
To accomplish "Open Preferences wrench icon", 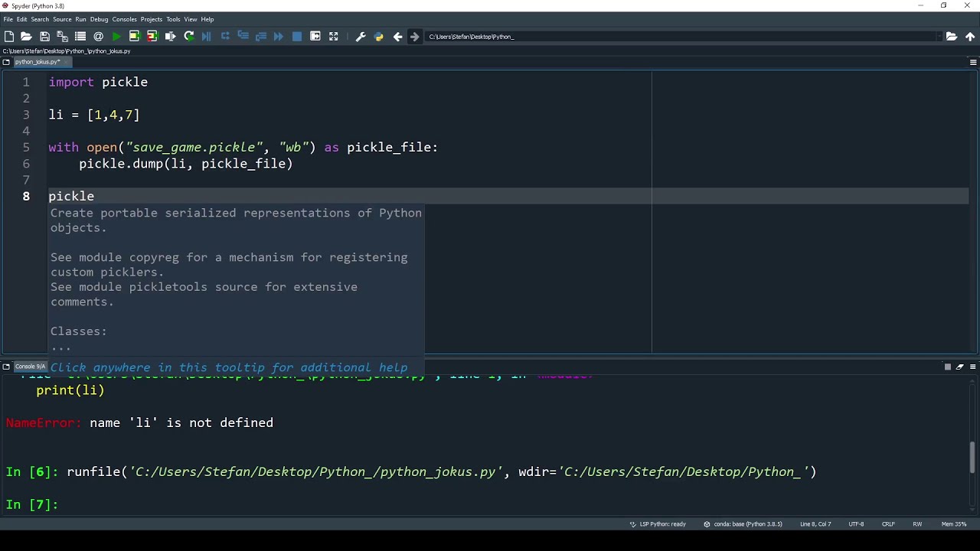I will [x=361, y=36].
